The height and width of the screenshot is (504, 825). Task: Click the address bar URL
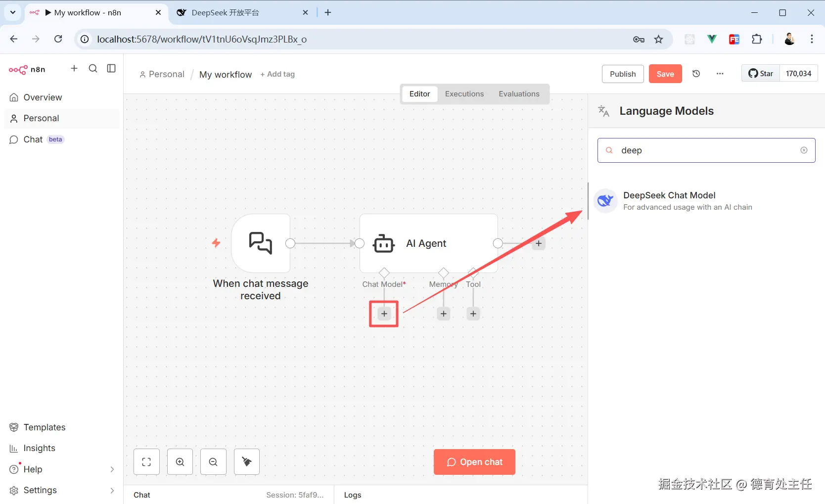click(202, 40)
